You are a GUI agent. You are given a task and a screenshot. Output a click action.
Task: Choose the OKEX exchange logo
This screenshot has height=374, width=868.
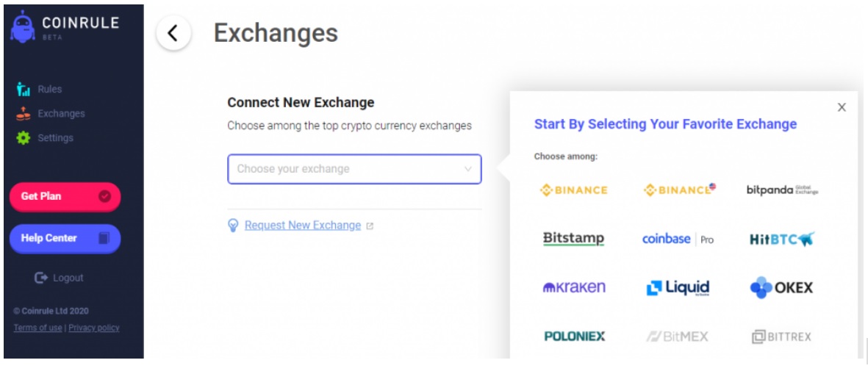(x=782, y=287)
